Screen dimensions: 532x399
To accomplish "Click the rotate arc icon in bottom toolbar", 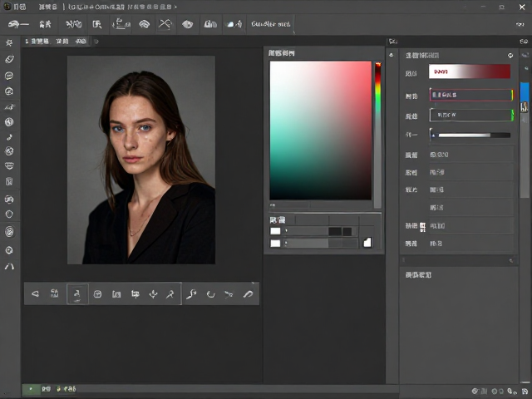I will tap(210, 294).
